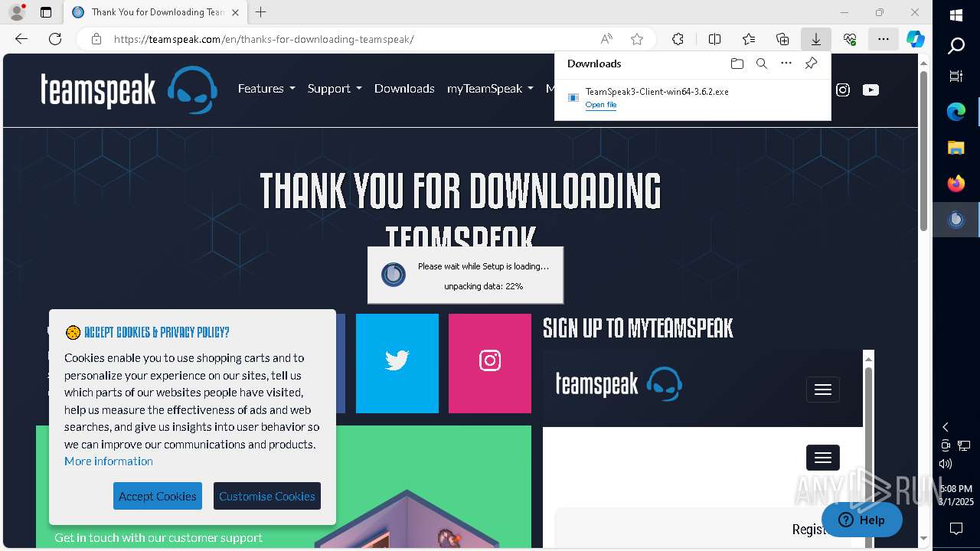Open the Help chat widget

point(862,520)
